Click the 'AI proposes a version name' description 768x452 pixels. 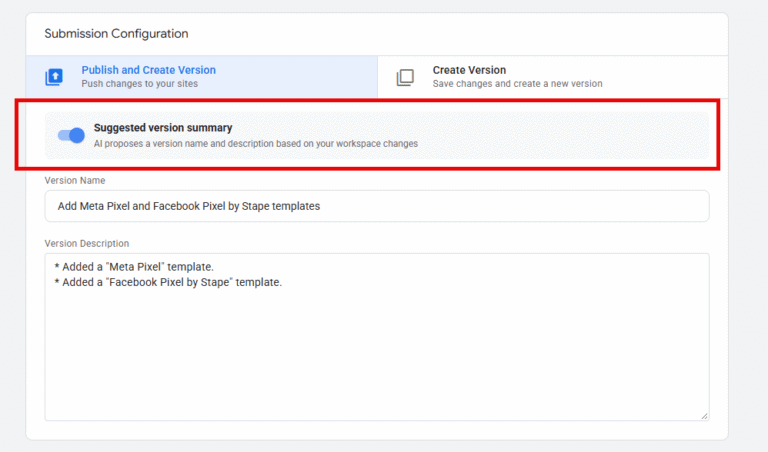(256, 143)
